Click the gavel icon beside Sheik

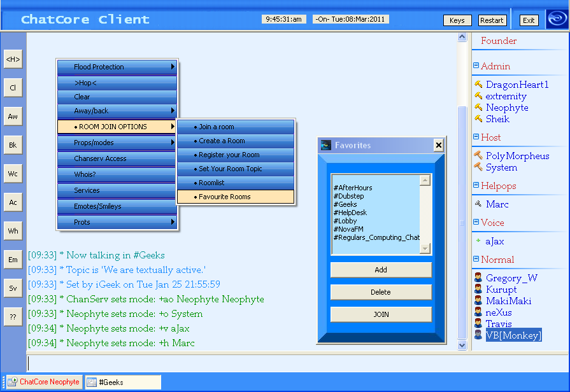pyautogui.click(x=478, y=118)
